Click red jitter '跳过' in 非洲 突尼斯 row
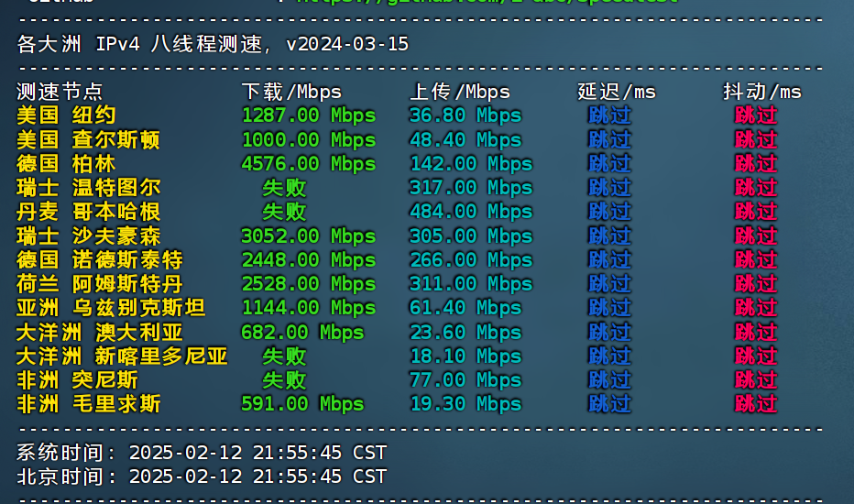 [755, 379]
